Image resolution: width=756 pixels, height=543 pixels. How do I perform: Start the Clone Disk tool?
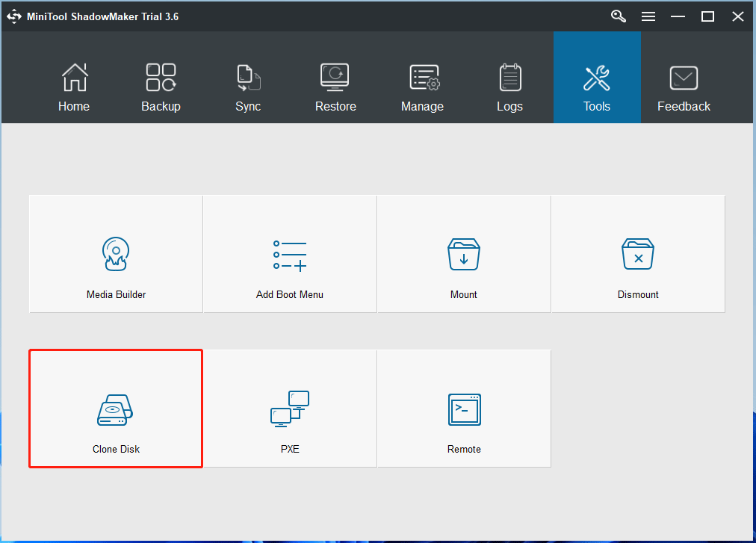point(116,409)
